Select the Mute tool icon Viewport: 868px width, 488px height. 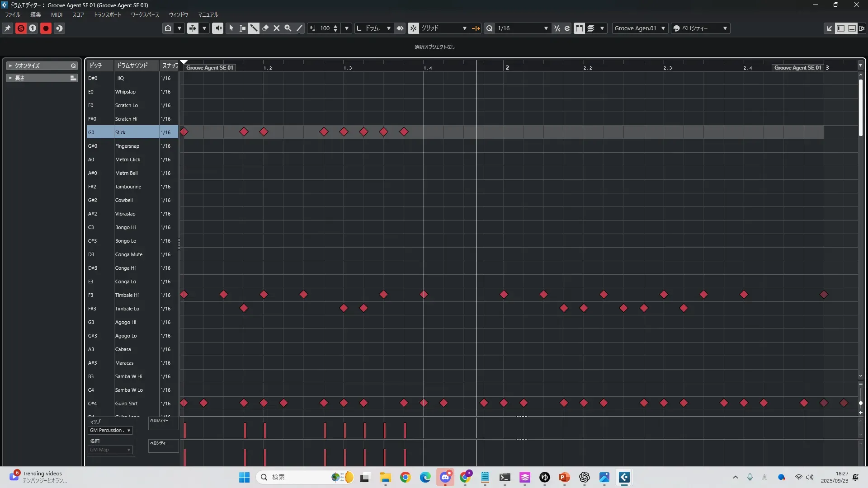(277, 28)
